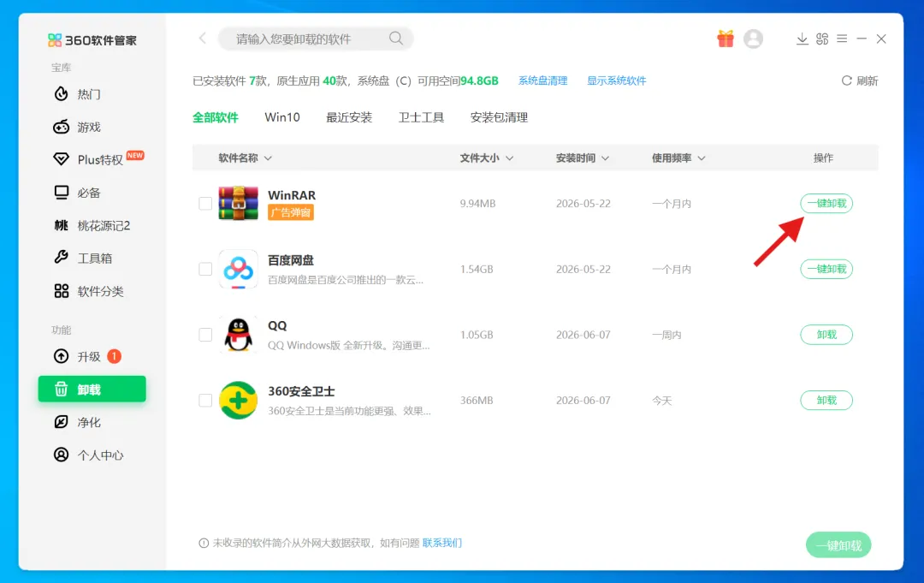The width and height of the screenshot is (924, 583).
Task: Open the gift box icon
Action: [x=726, y=39]
